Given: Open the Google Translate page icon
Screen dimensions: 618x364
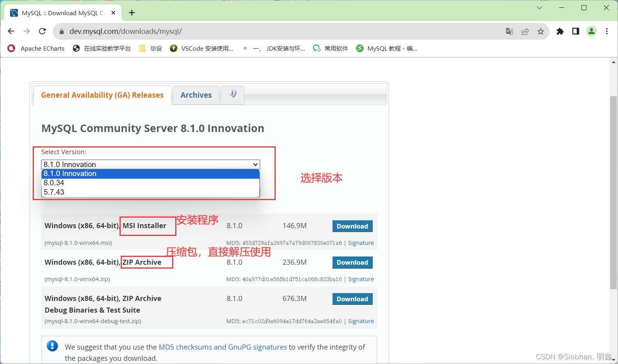Looking at the screenshot, I should coord(509,32).
